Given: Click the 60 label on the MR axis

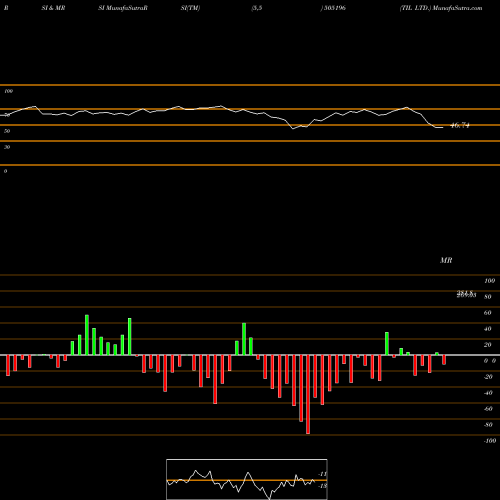Looking at the screenshot, I should [488, 313].
